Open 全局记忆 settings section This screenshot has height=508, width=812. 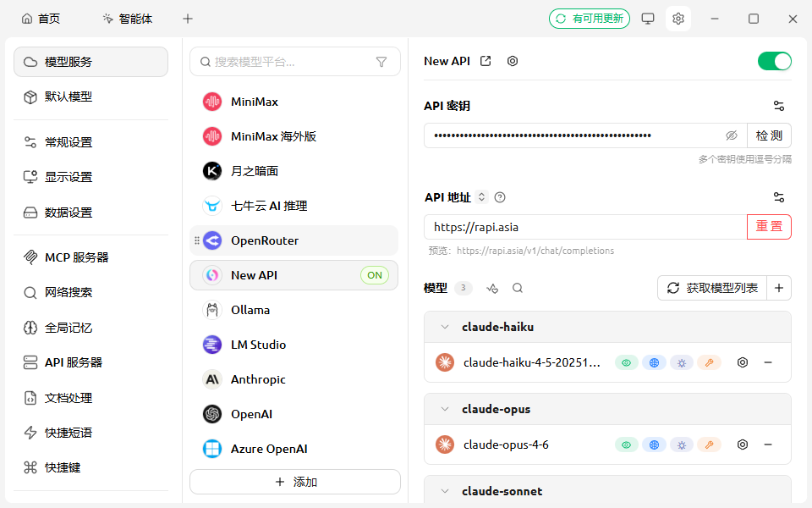[91, 328]
